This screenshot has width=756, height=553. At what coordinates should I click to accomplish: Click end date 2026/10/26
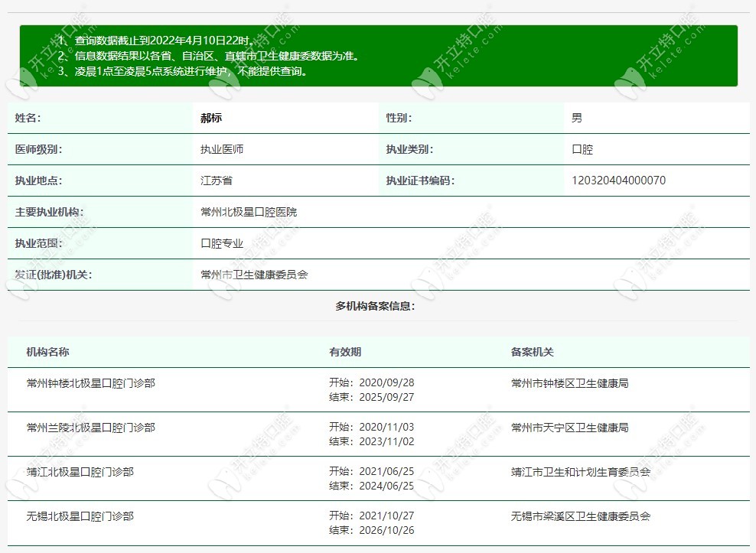[x=386, y=530]
